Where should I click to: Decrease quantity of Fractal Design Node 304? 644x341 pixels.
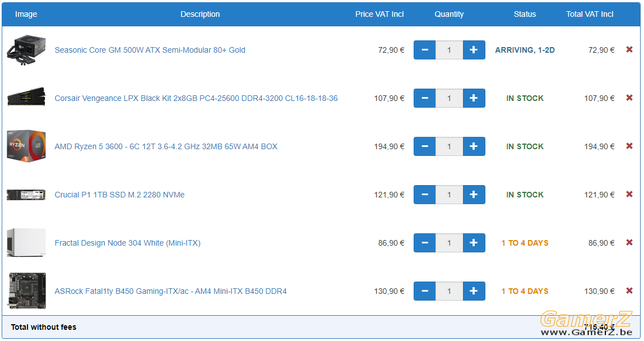[x=425, y=243]
